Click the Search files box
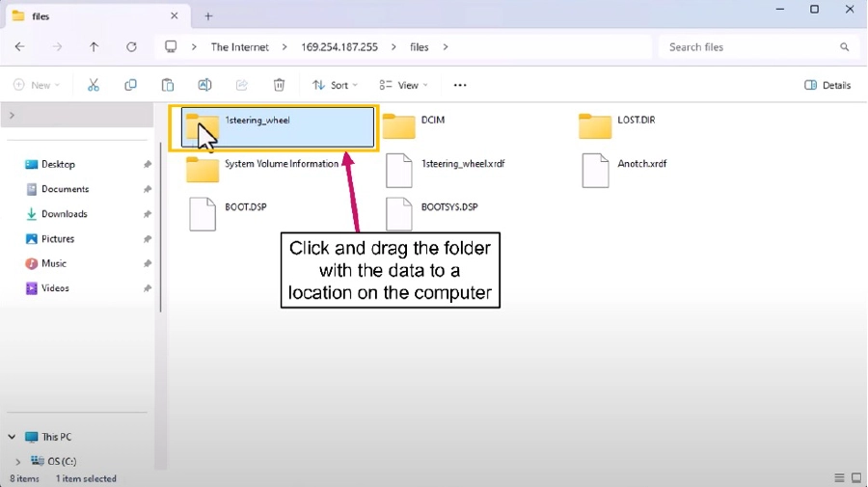This screenshot has width=868, height=487. point(747,46)
